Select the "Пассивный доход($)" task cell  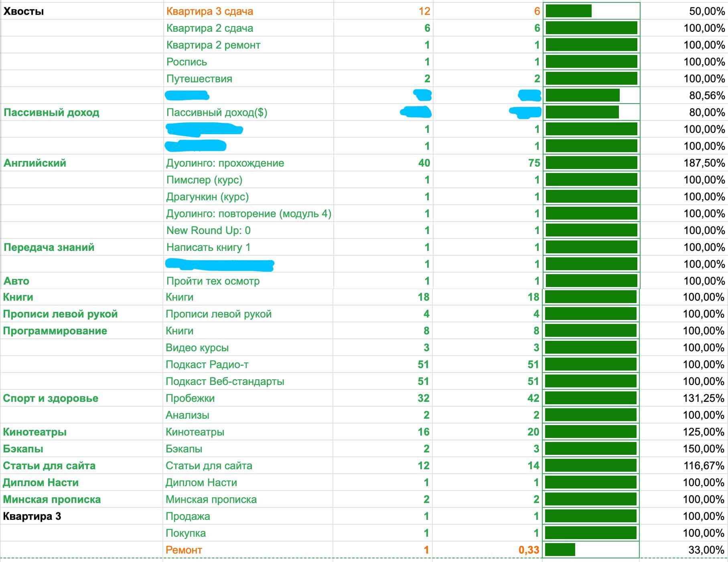coord(217,112)
